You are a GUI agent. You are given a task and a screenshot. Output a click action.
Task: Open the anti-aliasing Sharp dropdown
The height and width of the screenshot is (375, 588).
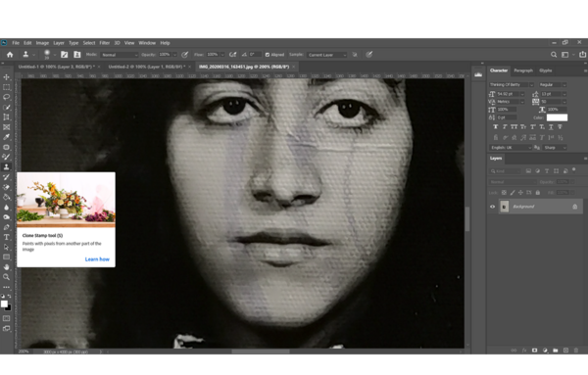point(555,148)
